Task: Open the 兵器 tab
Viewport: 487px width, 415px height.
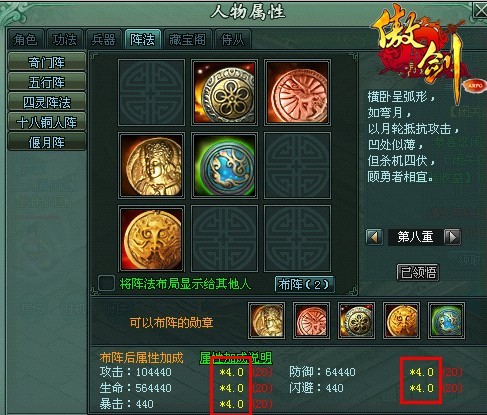Action: (x=104, y=40)
